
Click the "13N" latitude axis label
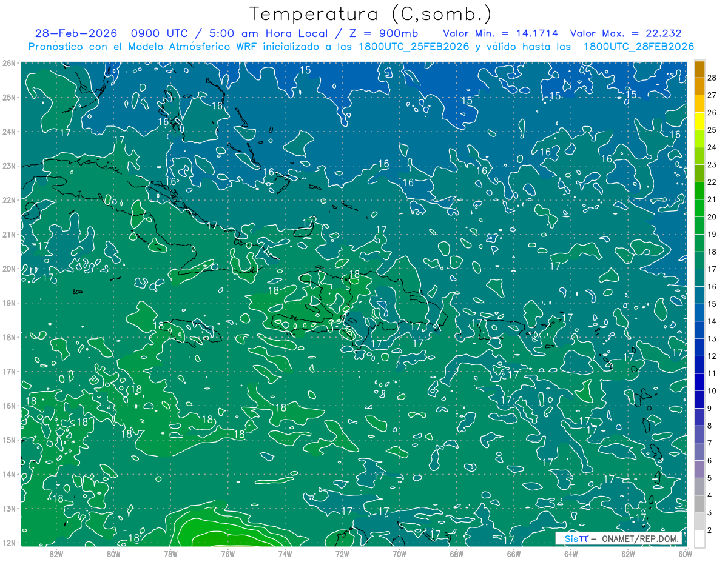coord(8,508)
